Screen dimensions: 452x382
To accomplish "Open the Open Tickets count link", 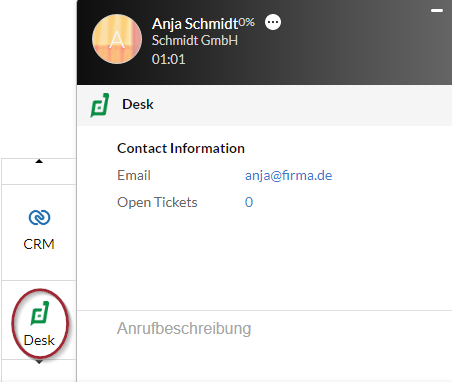I will (x=249, y=202).
